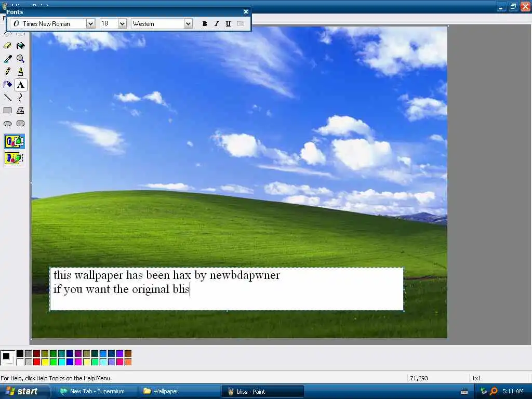Image resolution: width=532 pixels, height=399 pixels.
Task: Select the Eraser tool
Action: (7, 46)
